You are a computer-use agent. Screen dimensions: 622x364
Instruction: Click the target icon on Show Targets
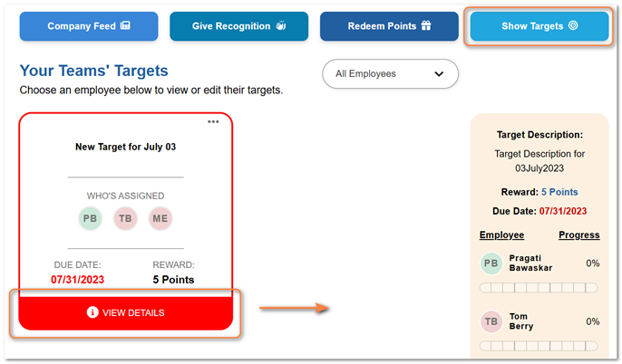(573, 25)
